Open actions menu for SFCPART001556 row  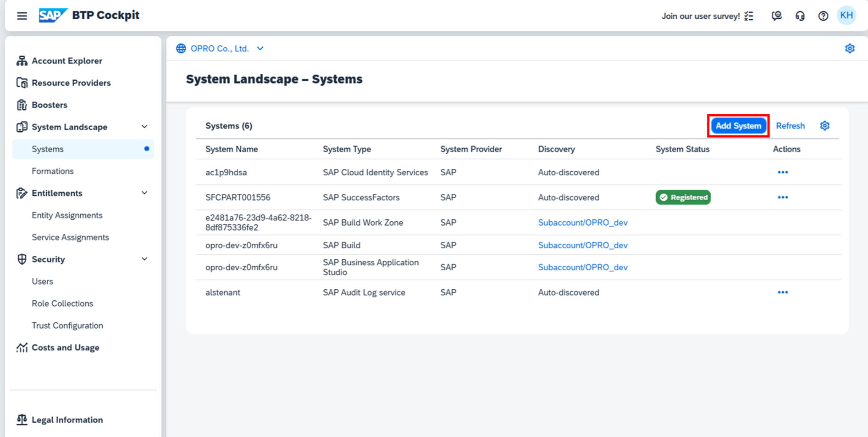782,197
